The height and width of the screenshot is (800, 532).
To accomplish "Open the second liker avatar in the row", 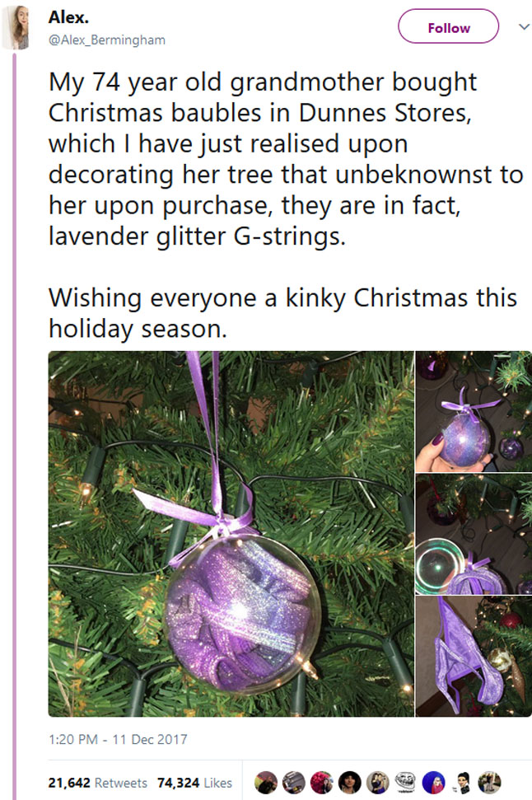I will pyautogui.click(x=294, y=783).
